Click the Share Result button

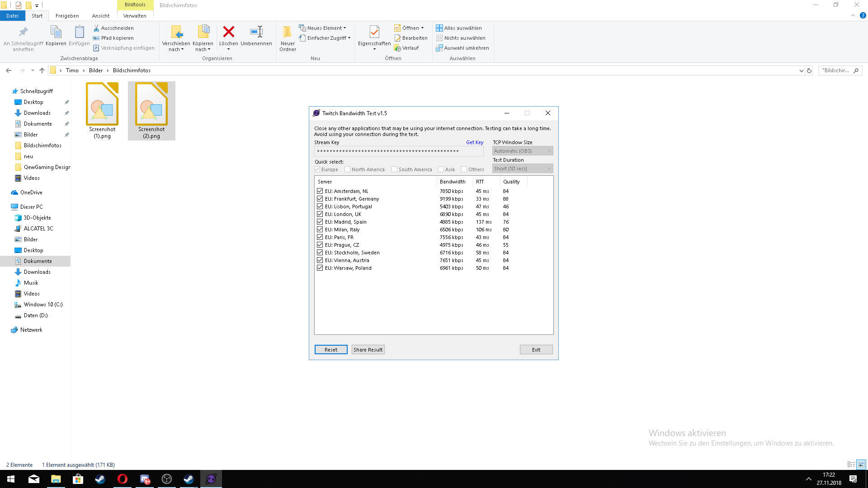click(x=368, y=350)
